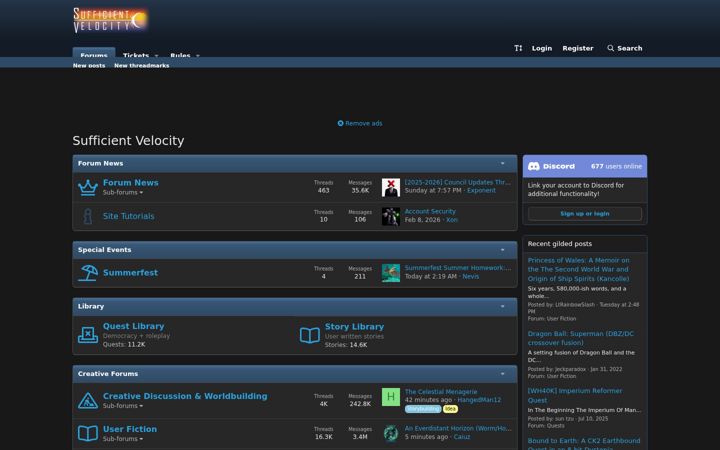Screen dimensions: 720x450
Task: Click the Login link
Action: 542,48
